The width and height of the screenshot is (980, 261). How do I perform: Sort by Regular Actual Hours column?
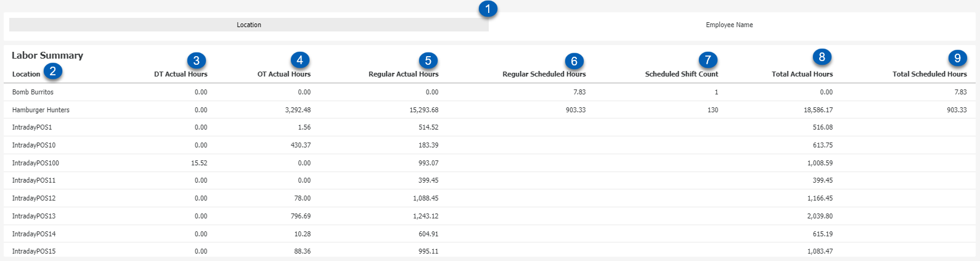[x=404, y=74]
